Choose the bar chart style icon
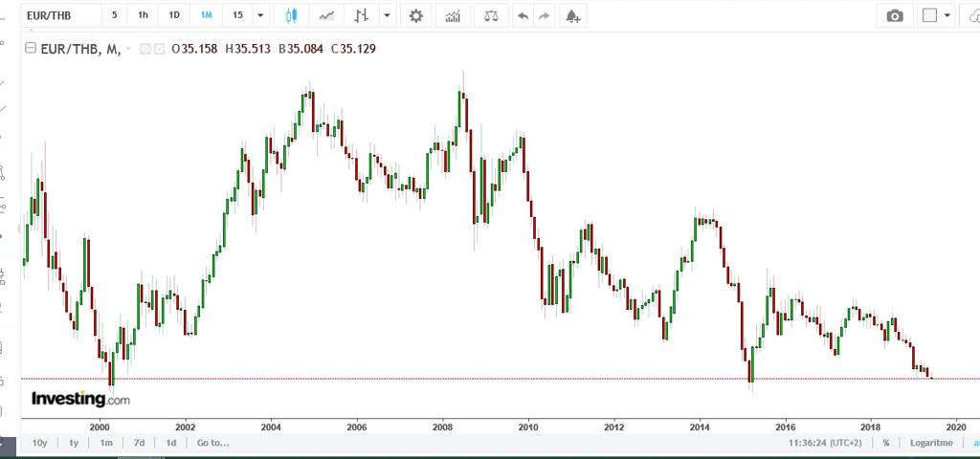This screenshot has width=980, height=459. point(361,15)
